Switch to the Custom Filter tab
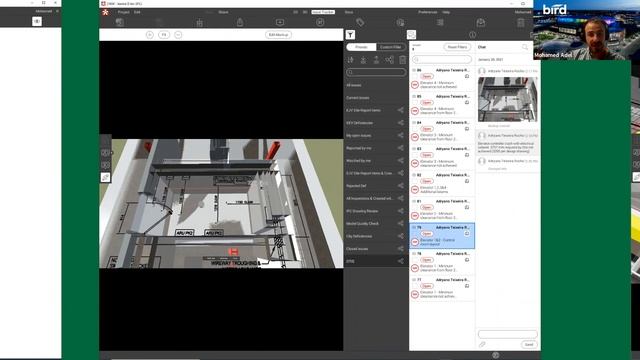Viewport: 640px width, 360px height. 391,47
